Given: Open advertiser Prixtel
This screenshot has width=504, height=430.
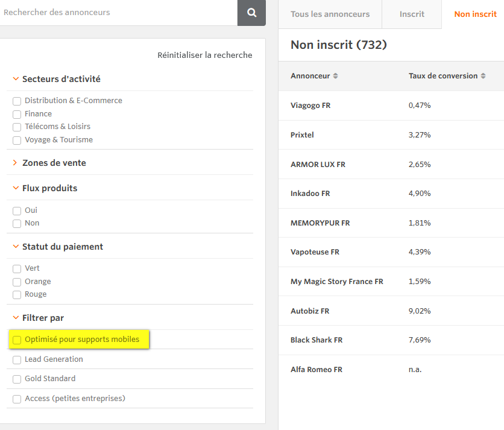Looking at the screenshot, I should pos(302,134).
